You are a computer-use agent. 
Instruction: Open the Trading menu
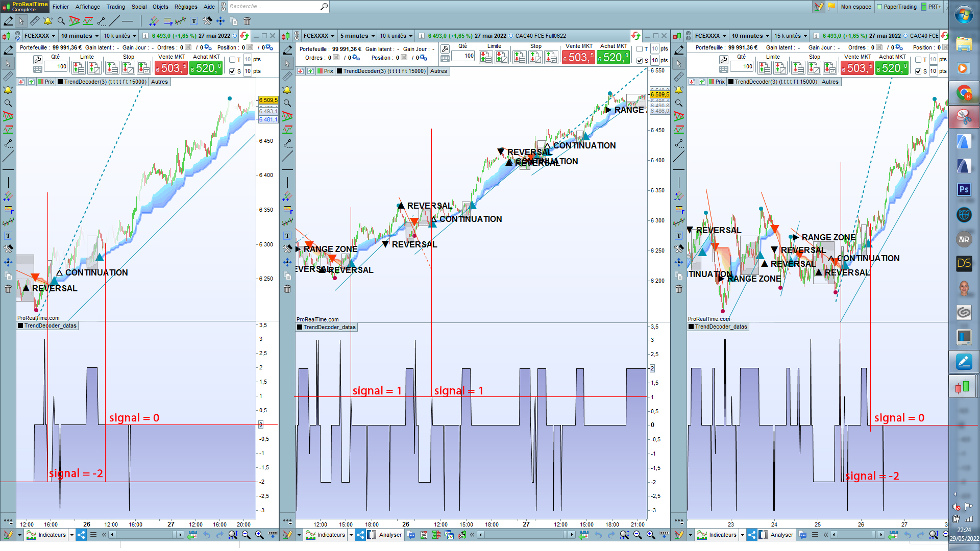click(x=115, y=7)
